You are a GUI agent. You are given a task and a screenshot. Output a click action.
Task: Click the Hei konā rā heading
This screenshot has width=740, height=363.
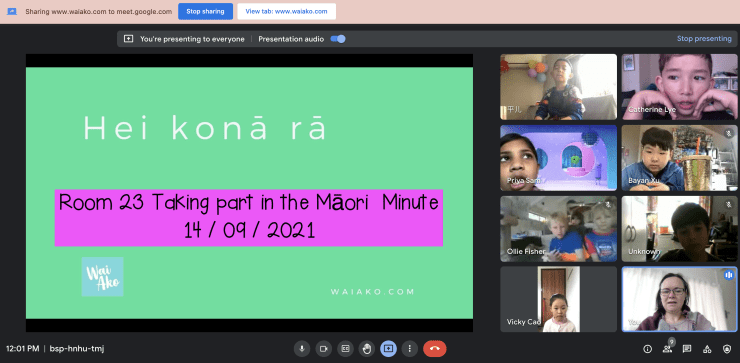pyautogui.click(x=205, y=127)
